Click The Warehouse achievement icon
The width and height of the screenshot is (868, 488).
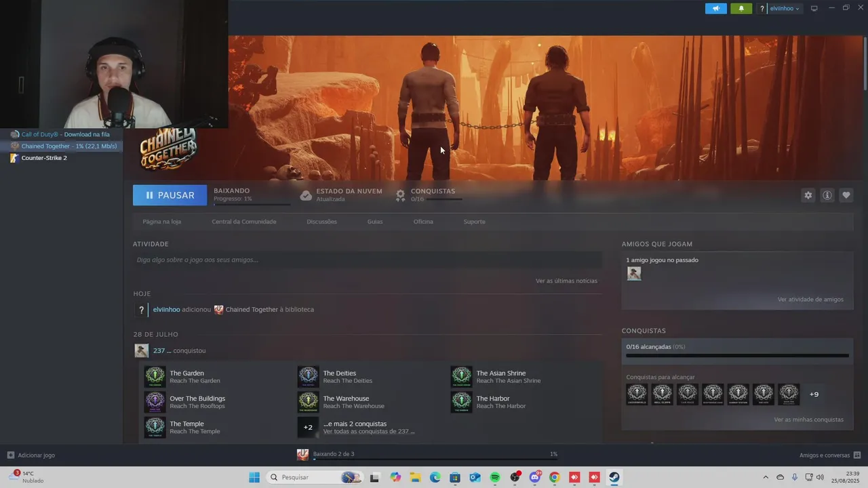pos(308,402)
